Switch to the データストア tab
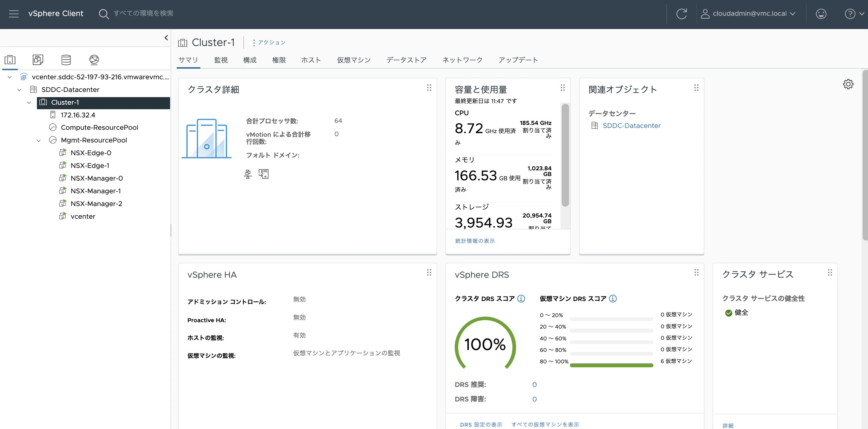The width and height of the screenshot is (868, 429). coord(407,60)
